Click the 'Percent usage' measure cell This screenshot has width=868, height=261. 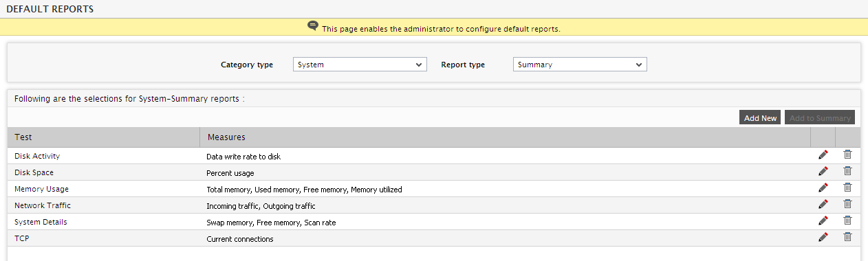(x=230, y=173)
